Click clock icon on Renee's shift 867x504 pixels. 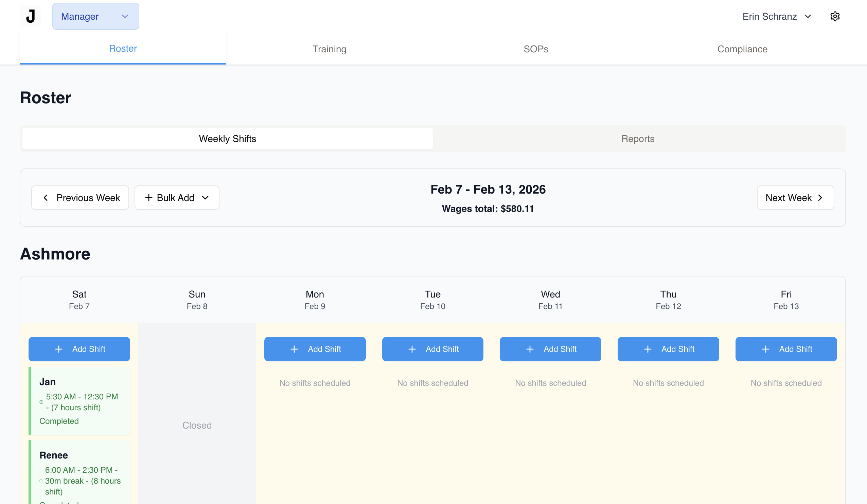pos(41,481)
